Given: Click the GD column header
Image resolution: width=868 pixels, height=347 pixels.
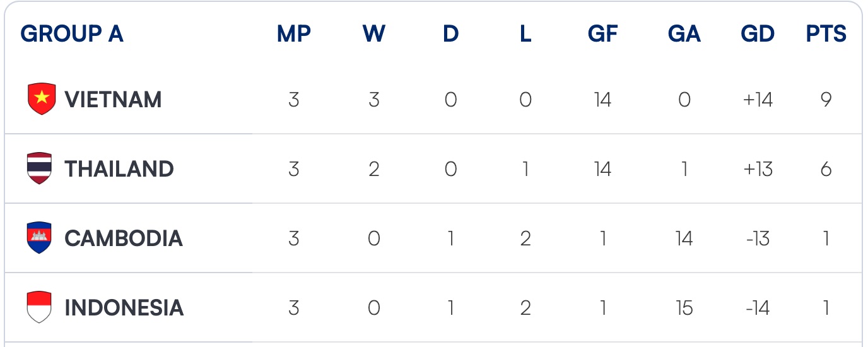Looking at the screenshot, I should (758, 34).
